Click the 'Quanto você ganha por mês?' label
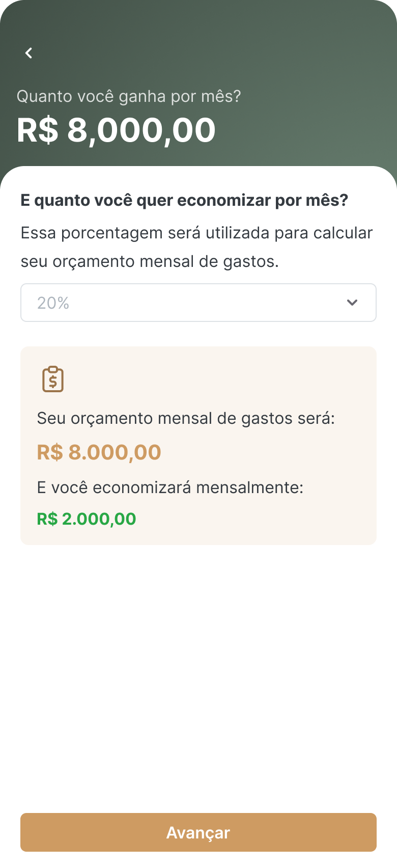 pos(129,96)
